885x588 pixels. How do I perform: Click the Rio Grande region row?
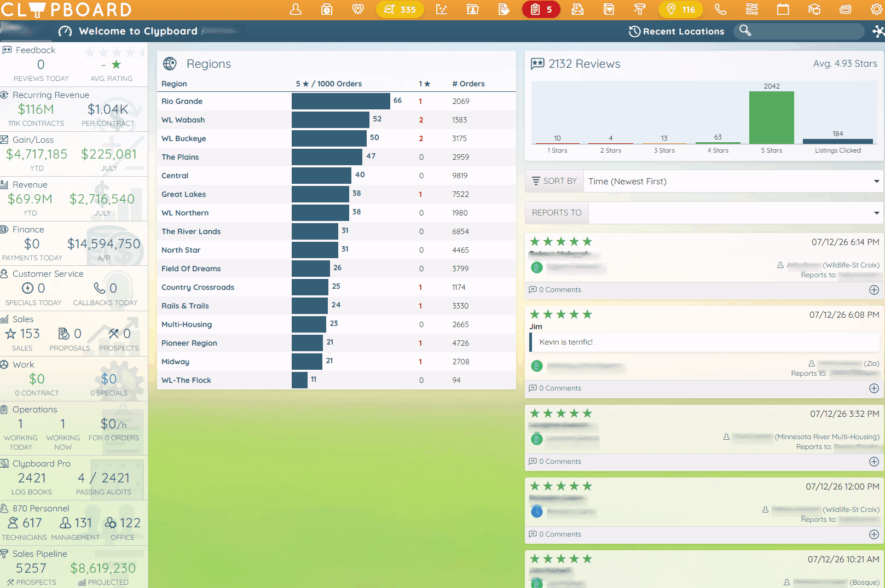click(337, 101)
